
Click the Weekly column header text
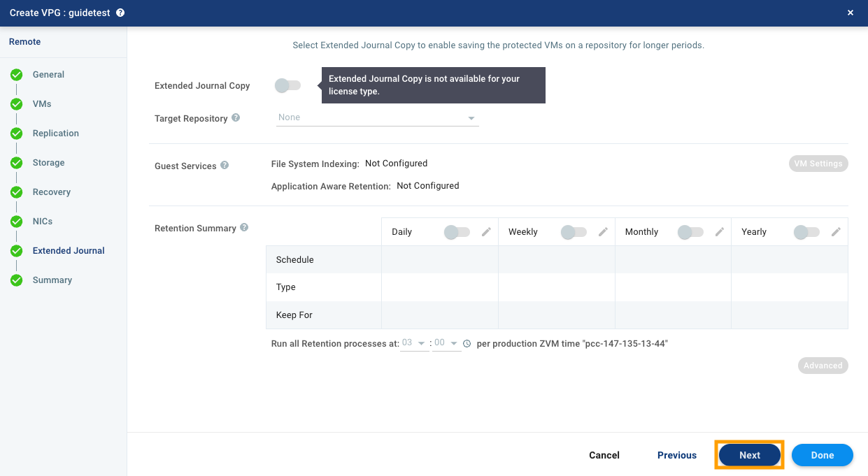click(523, 232)
